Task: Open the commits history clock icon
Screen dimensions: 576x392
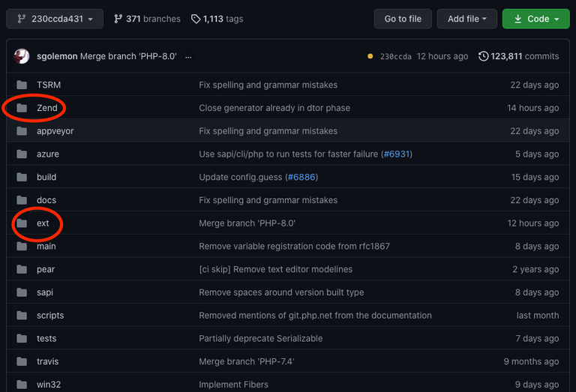Action: pos(484,56)
